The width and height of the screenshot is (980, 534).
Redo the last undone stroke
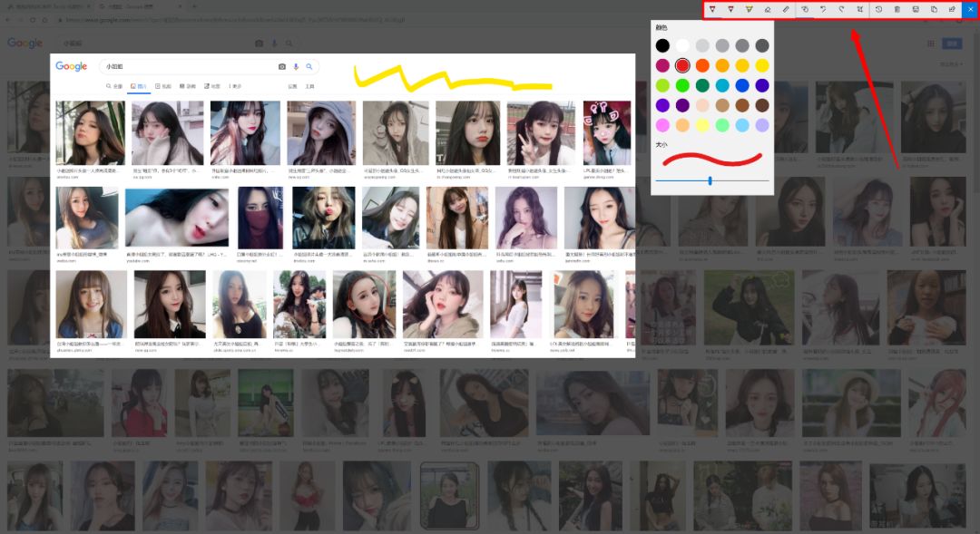click(x=841, y=9)
